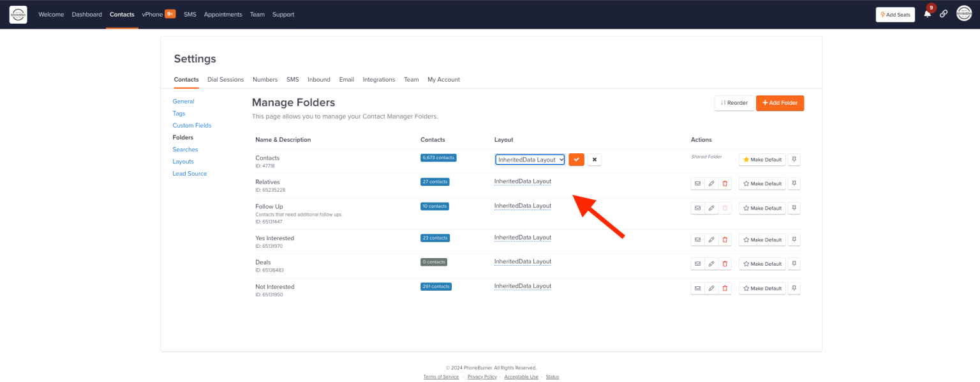Screen dimensions: 980x382
Task: Pin the Yes Interested folder
Action: pos(794,240)
